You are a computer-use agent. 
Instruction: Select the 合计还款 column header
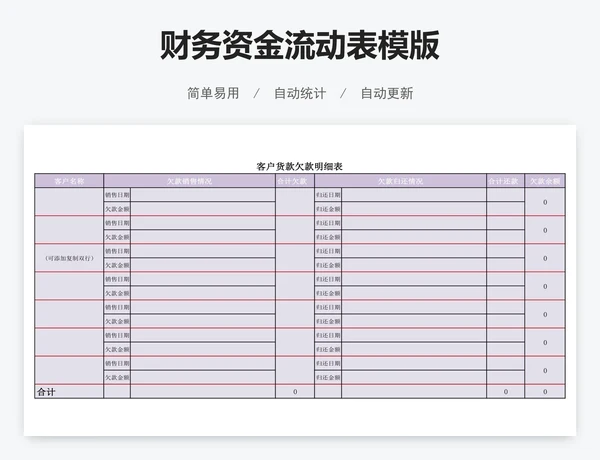(x=505, y=181)
